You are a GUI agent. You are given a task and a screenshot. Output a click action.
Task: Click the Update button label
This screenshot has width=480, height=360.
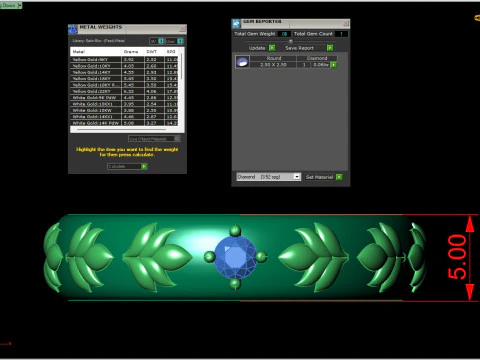(257, 48)
